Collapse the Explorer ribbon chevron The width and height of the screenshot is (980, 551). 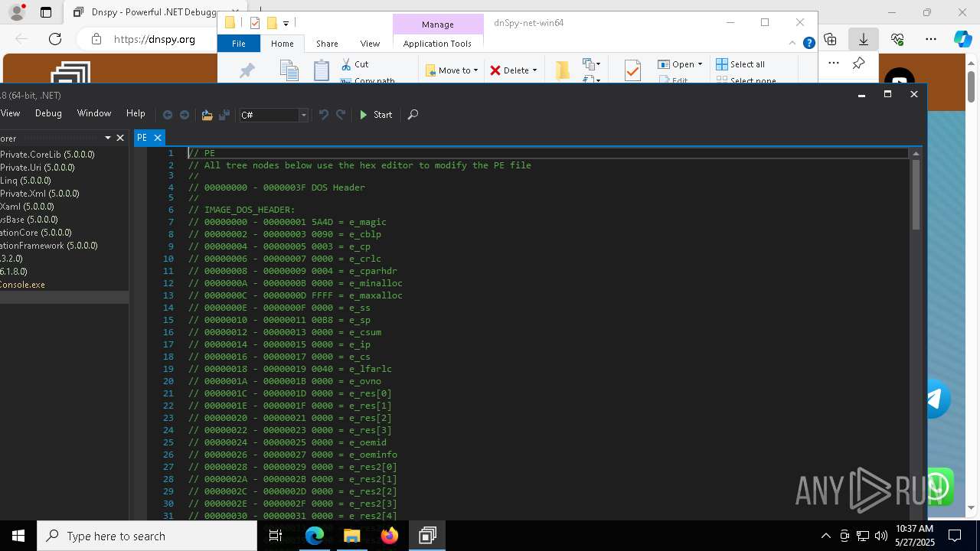[x=794, y=44]
